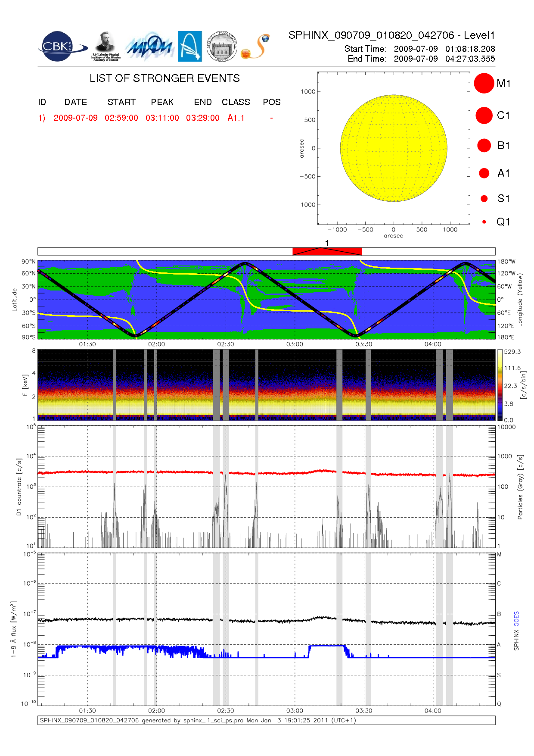Image resolution: width=534 pixels, height=756 pixels.
Task: Click the 03:00 tick label under orbit map
Action: (x=295, y=344)
